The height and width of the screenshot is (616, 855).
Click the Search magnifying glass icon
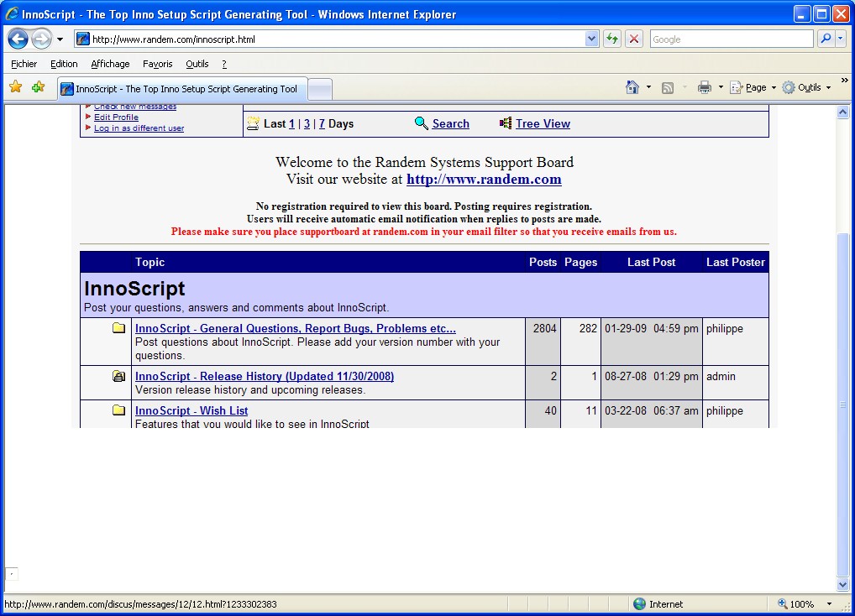pyautogui.click(x=421, y=123)
